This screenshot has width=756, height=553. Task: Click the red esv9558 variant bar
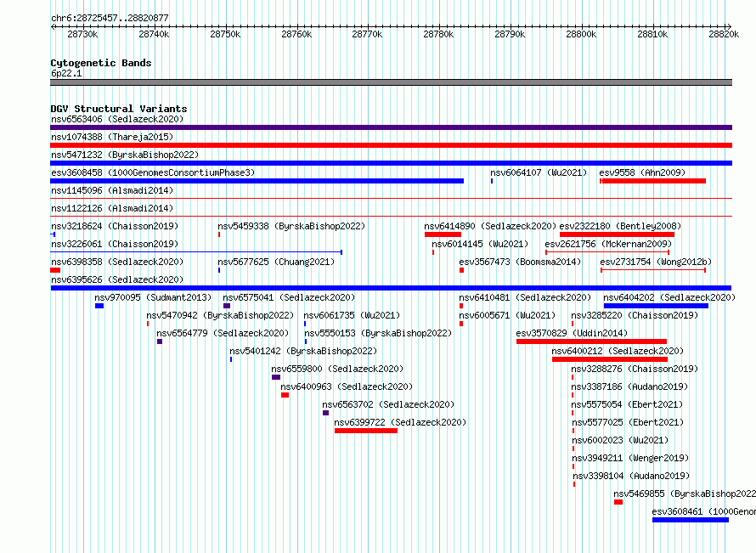[653, 181]
